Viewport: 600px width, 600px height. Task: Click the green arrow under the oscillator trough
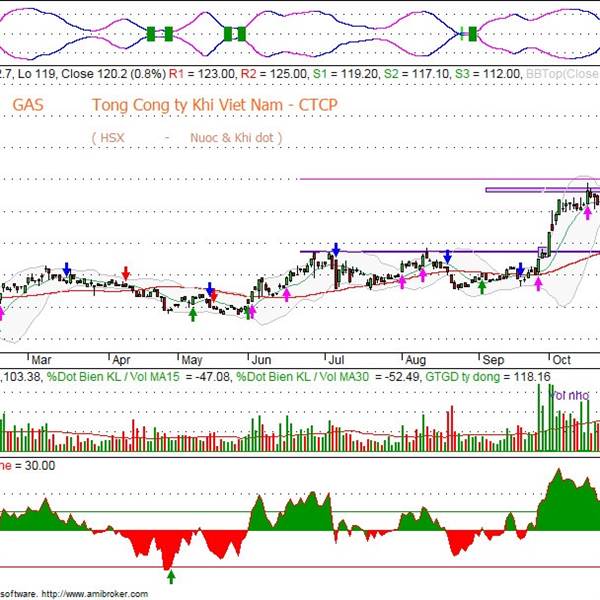pyautogui.click(x=171, y=577)
